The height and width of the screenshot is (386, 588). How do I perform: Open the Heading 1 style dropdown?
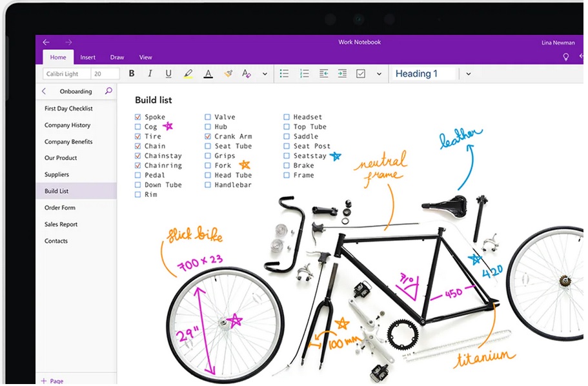[469, 74]
